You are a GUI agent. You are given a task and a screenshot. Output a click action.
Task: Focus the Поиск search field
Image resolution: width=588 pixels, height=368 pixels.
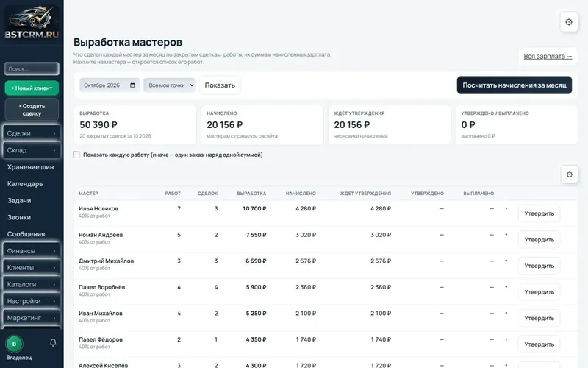[32, 68]
